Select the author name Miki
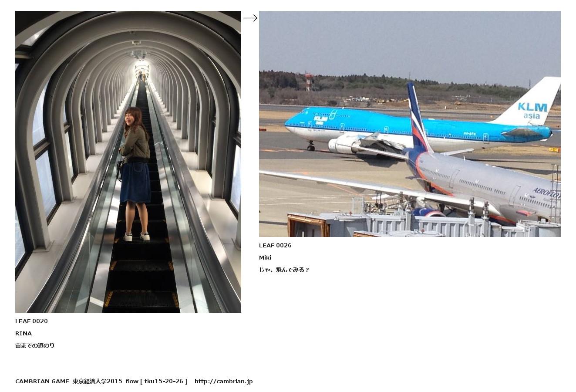 265,257
